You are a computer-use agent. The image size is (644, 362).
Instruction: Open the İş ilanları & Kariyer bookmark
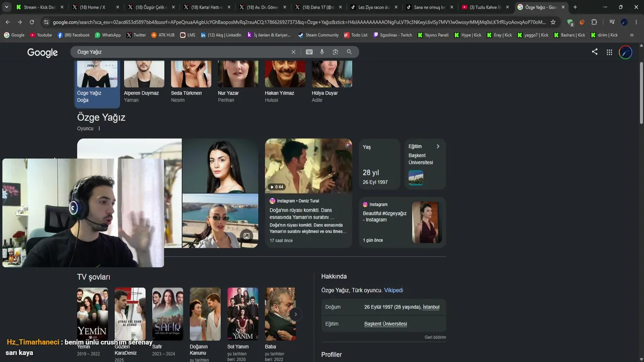click(269, 35)
